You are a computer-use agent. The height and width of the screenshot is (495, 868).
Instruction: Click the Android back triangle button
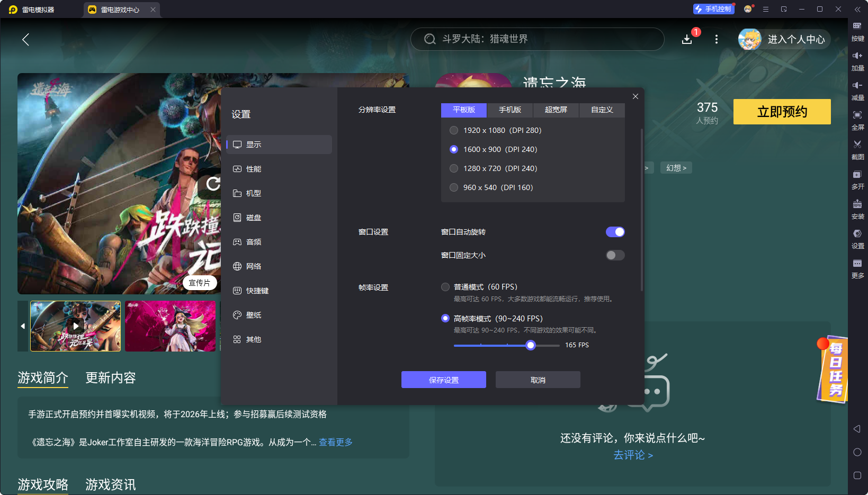(857, 429)
